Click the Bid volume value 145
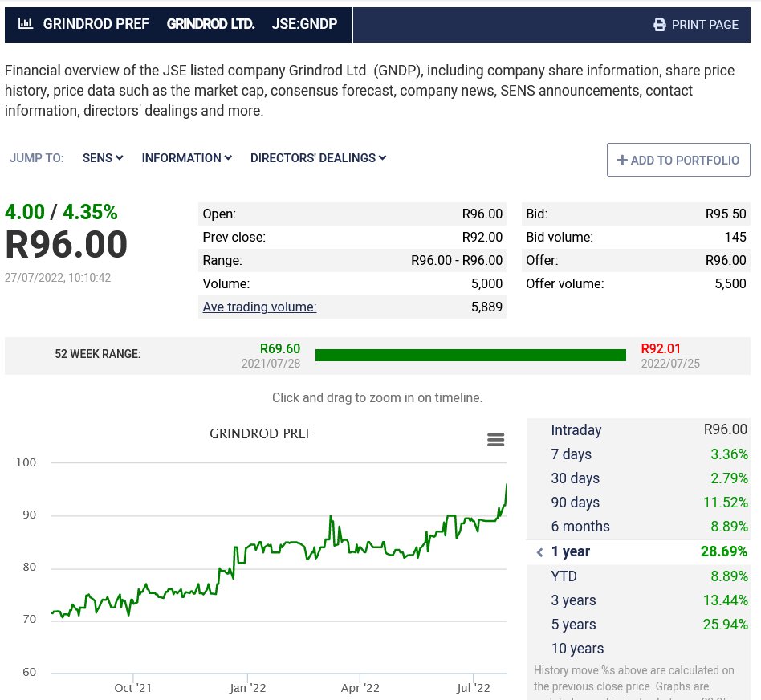 [735, 237]
